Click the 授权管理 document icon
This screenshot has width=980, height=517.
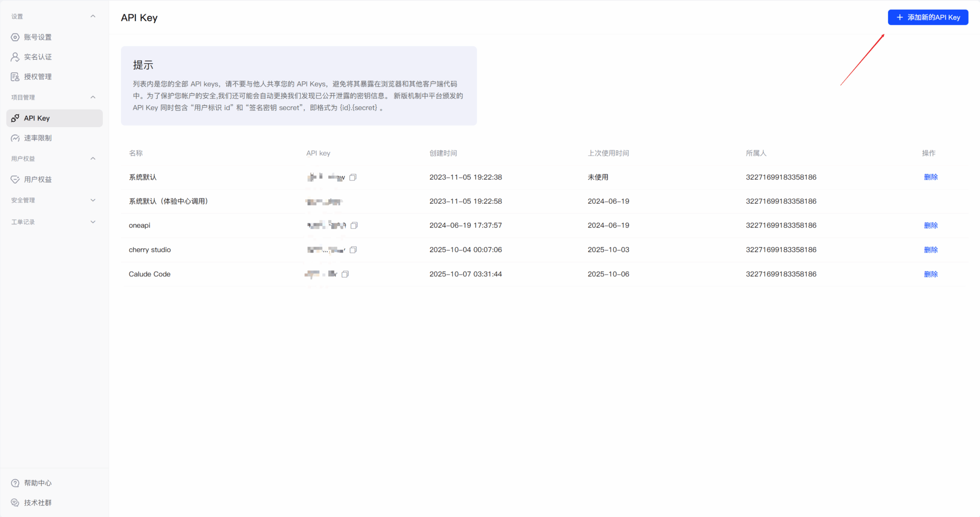point(15,76)
